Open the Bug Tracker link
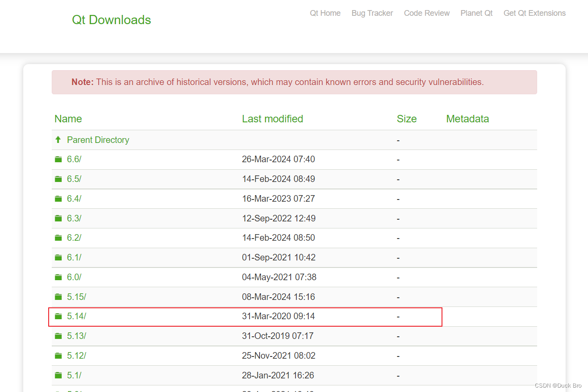Screen dimensions: 588x392 point(372,13)
